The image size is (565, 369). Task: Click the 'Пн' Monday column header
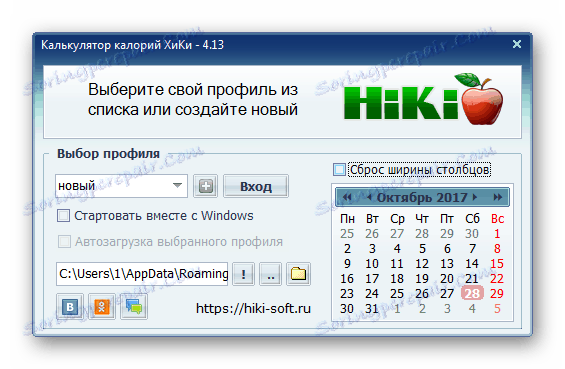coord(347,219)
